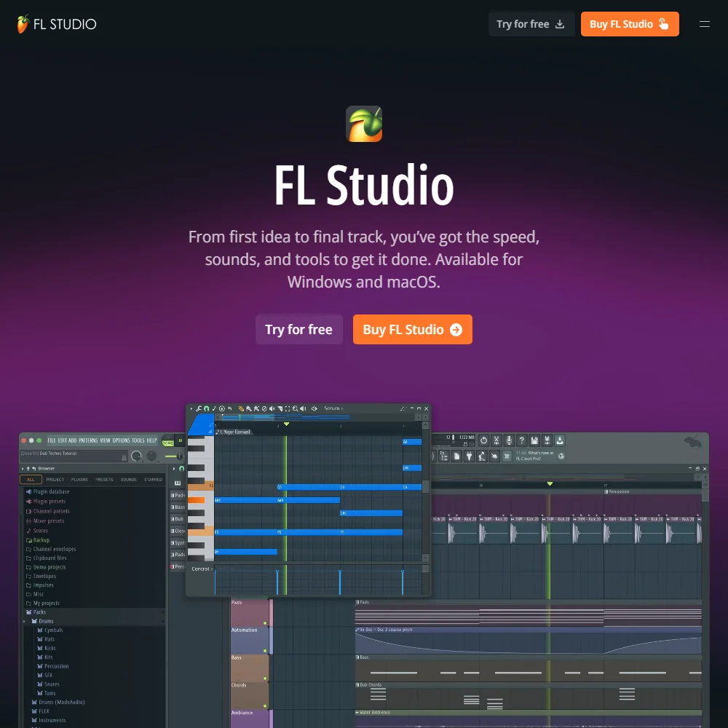Click hero Try for free button
Screen dimensions: 728x728
pos(299,329)
